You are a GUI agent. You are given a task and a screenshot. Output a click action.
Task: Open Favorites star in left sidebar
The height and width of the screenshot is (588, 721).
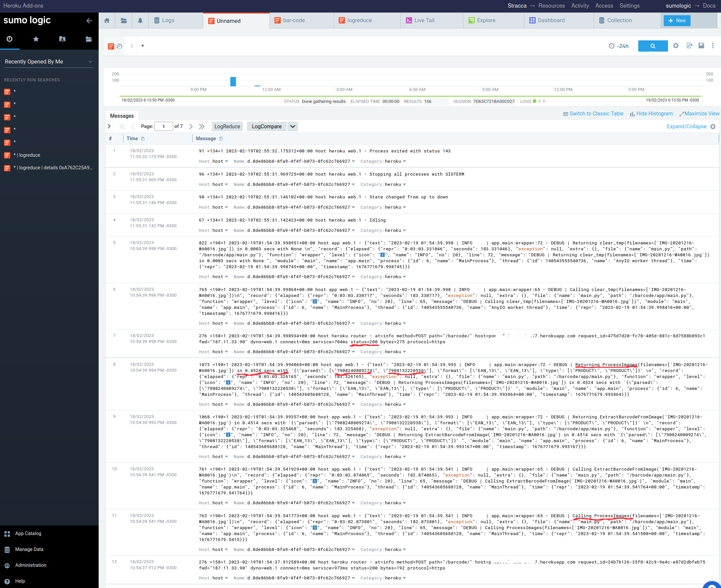pyautogui.click(x=36, y=39)
